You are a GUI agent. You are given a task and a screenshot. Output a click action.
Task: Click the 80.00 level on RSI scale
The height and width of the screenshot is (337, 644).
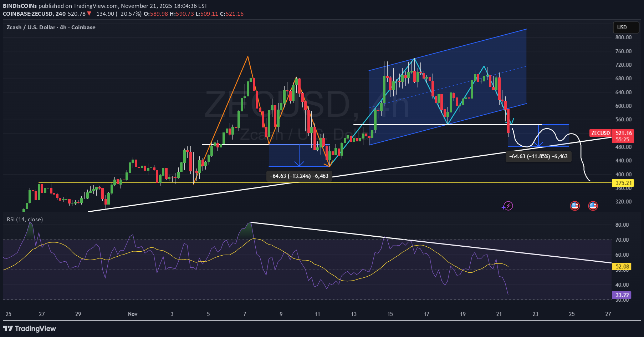(622, 225)
